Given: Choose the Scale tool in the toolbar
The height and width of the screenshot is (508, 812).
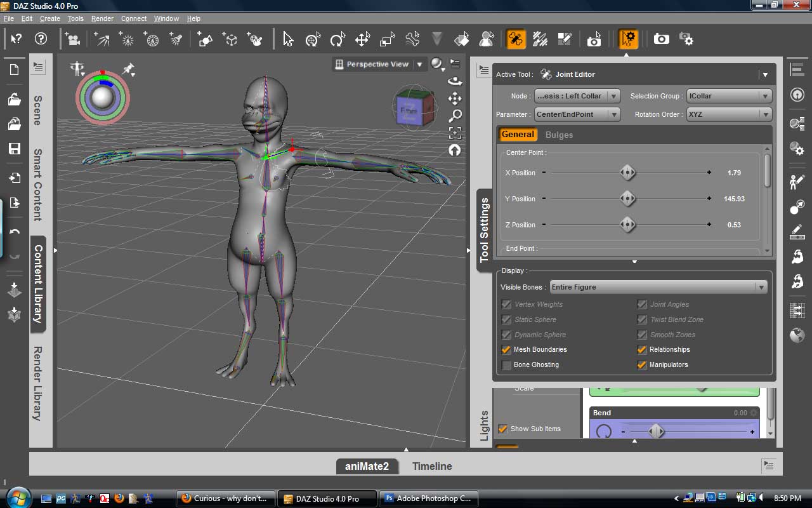Looking at the screenshot, I should tap(387, 39).
